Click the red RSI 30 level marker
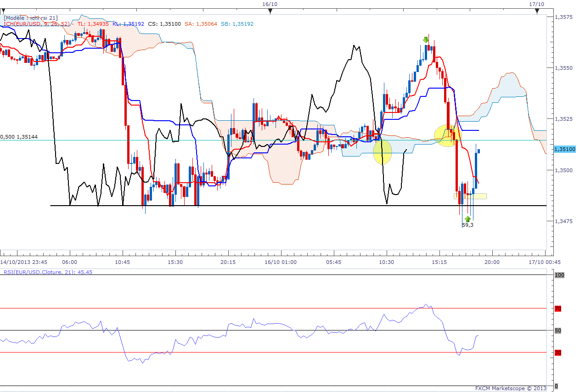Screen dimensions: 580x392 point(558,353)
